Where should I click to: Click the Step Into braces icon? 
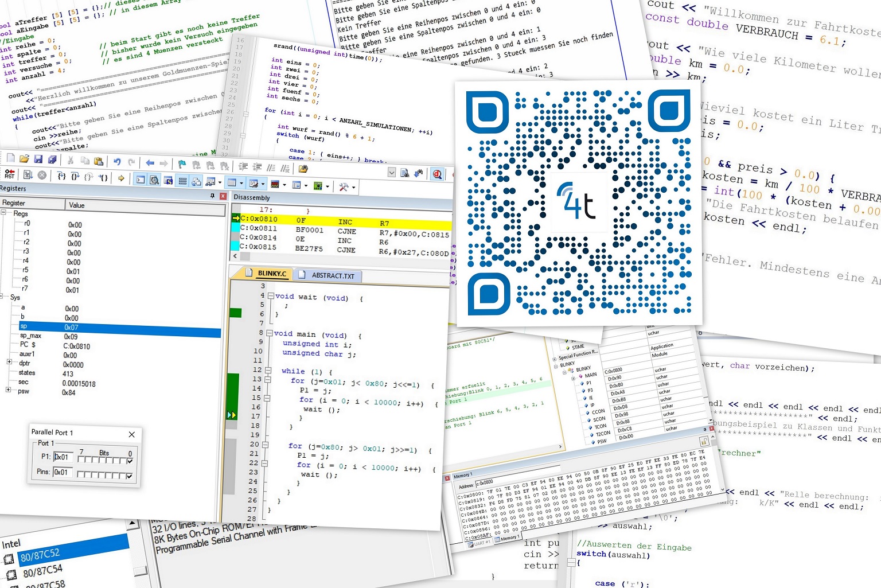[62, 177]
